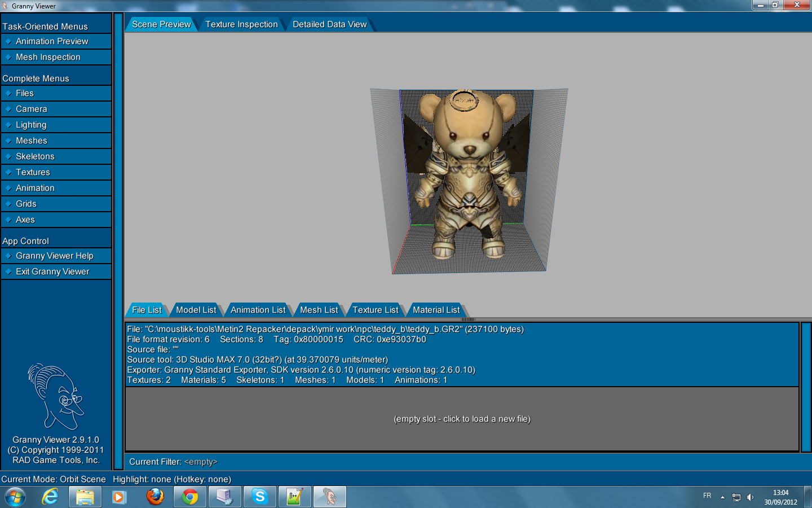
Task: Click the teddy_b.GR2 file path line
Action: (325, 329)
